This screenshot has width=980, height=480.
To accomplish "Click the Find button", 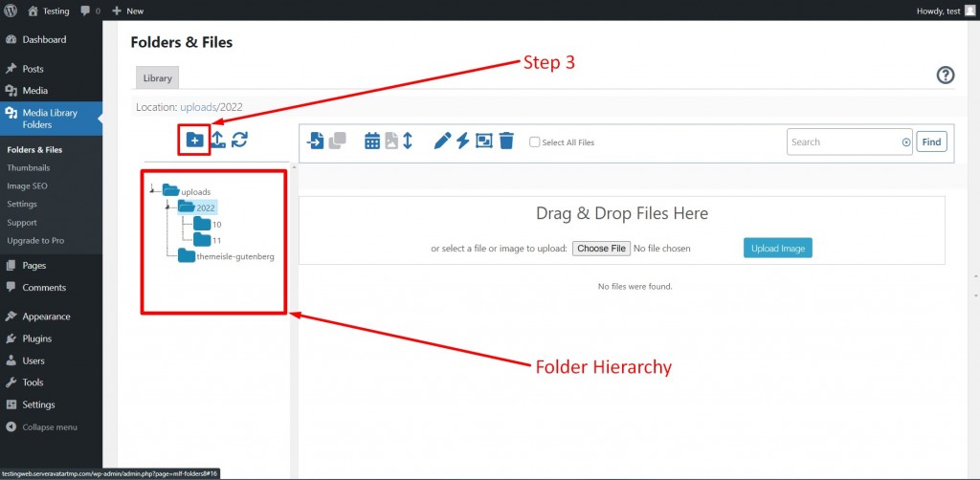I will pyautogui.click(x=931, y=142).
